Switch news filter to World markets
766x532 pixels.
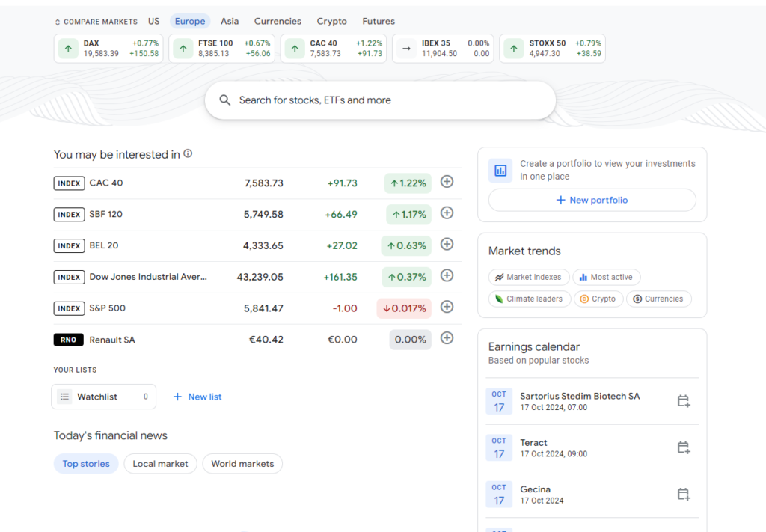click(242, 464)
